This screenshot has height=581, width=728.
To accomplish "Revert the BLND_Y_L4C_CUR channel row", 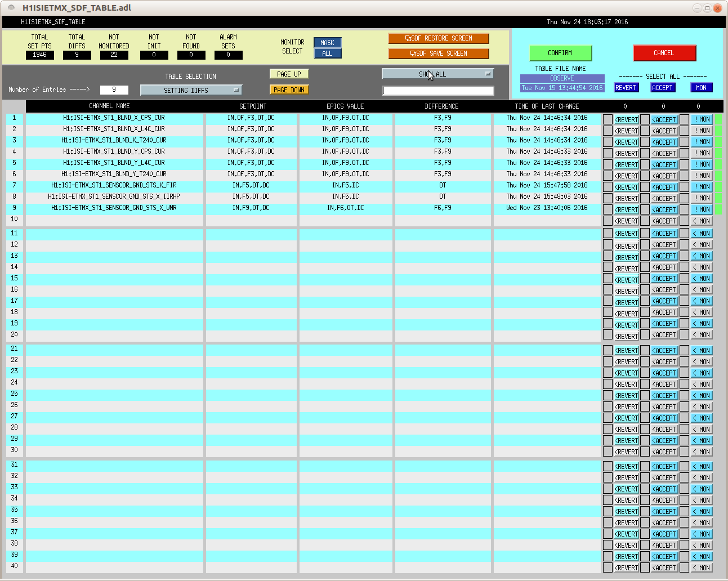I will [627, 164].
